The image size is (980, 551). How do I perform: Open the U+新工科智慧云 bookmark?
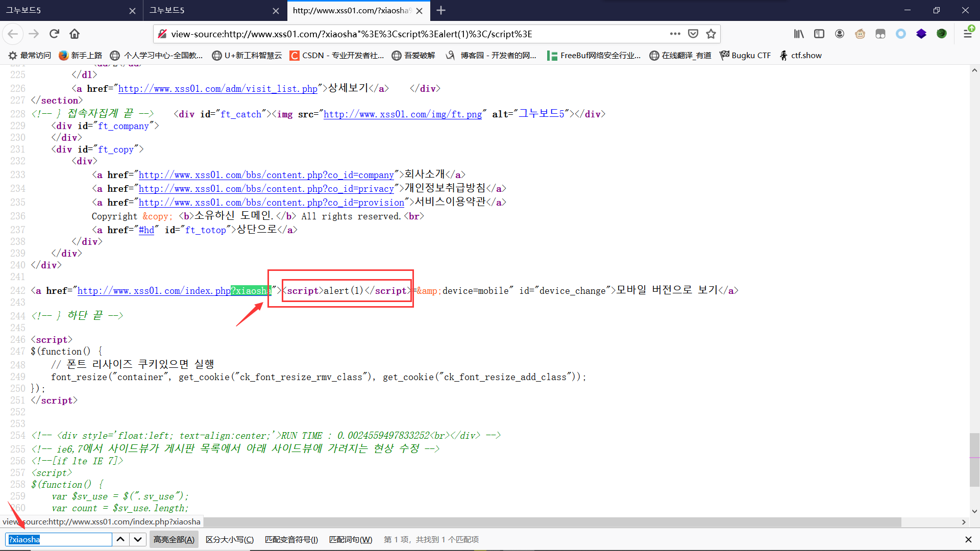pyautogui.click(x=247, y=55)
